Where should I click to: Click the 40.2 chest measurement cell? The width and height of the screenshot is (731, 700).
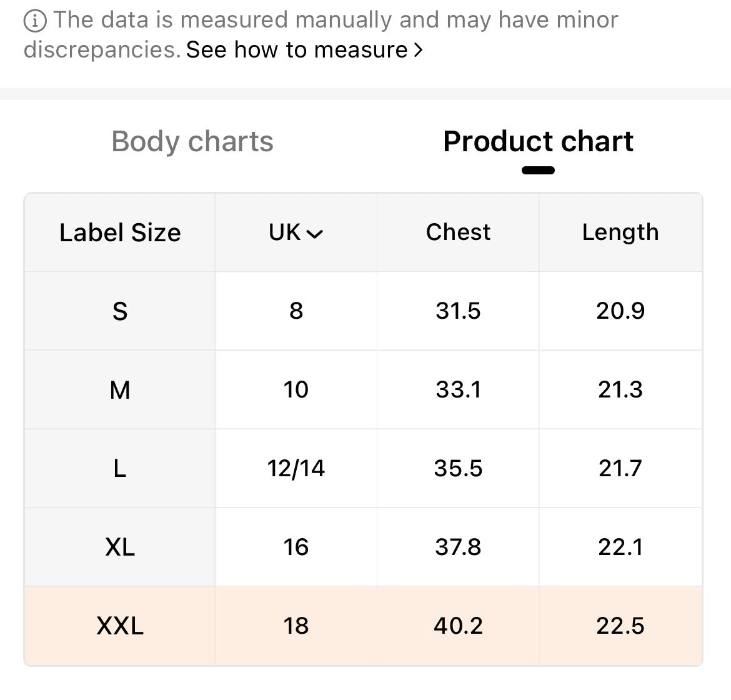pos(458,626)
